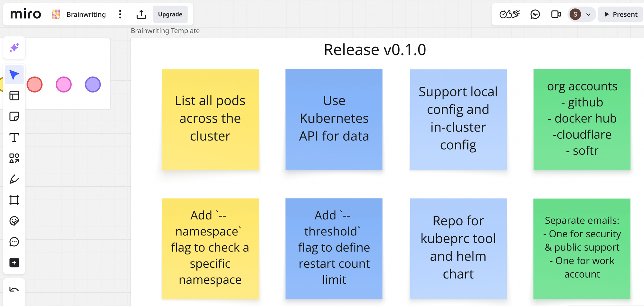Click the Brainwriting board name
The image size is (644, 306).
point(86,15)
